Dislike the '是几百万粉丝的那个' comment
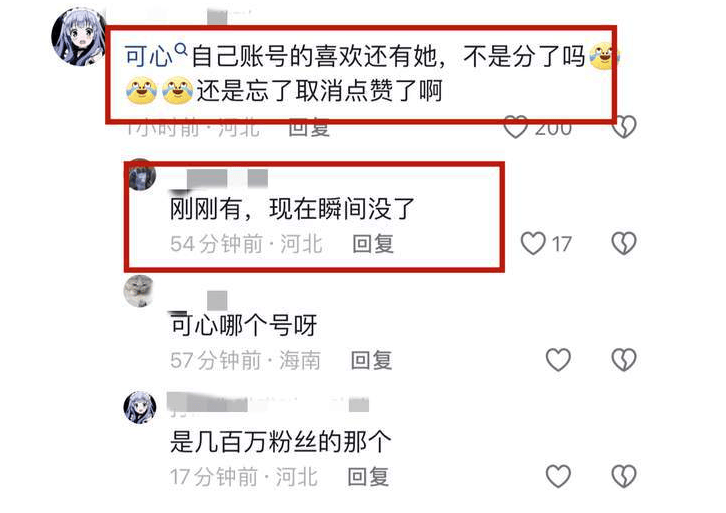 click(x=624, y=476)
